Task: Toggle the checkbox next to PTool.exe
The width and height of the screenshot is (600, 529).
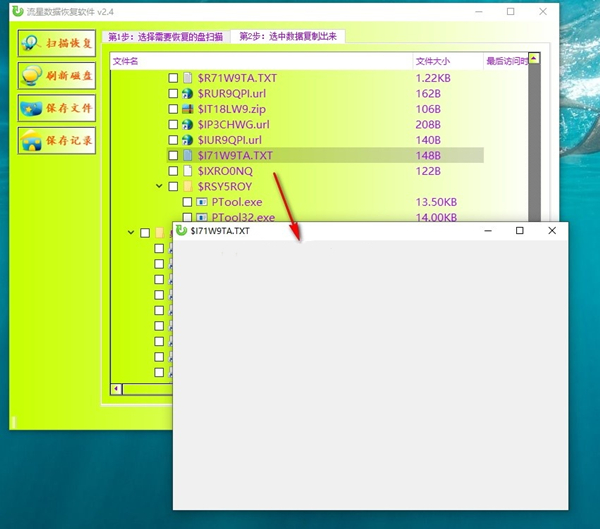Action: (187, 202)
